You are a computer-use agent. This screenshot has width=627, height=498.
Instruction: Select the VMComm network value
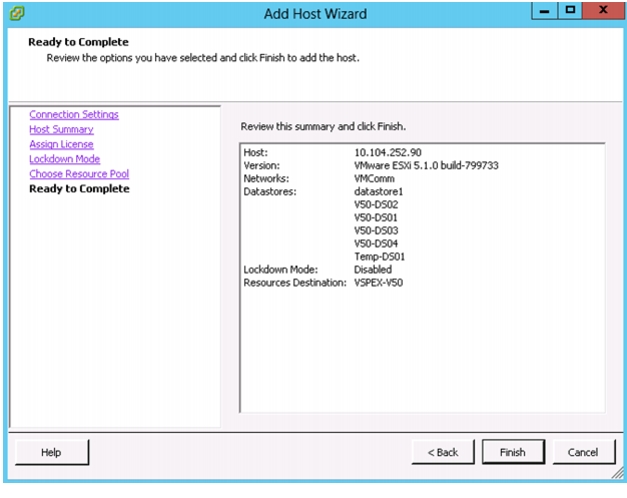pyautogui.click(x=374, y=178)
